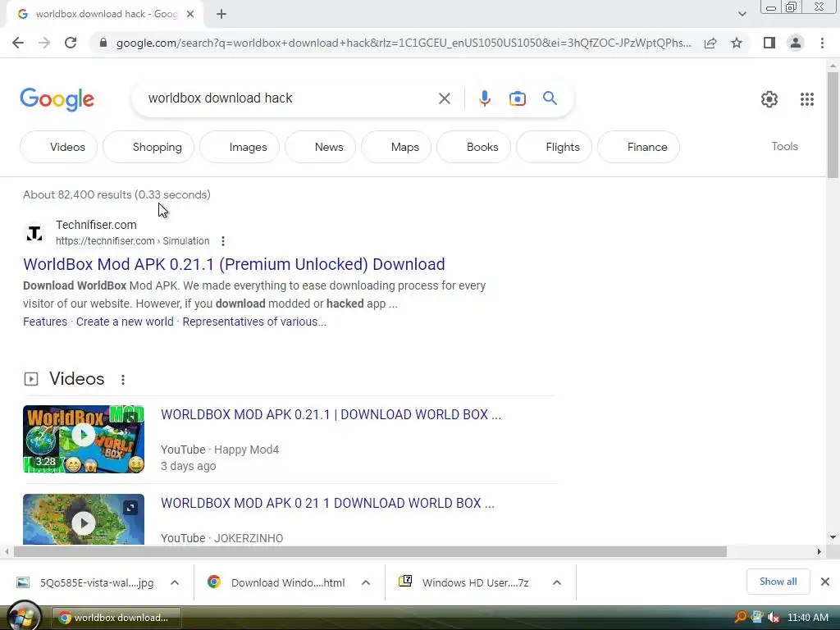Bookmark this page with the star

737,43
